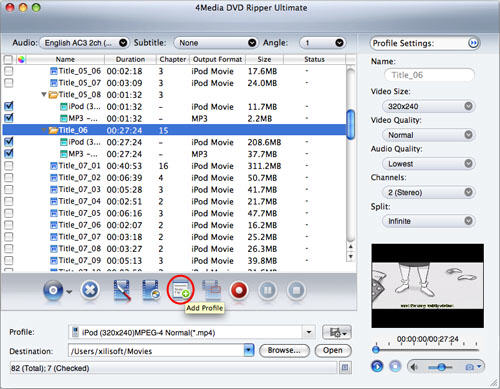Screen dimensions: 500x389
Task: Open the video clip scissors tool
Action: click(122, 290)
